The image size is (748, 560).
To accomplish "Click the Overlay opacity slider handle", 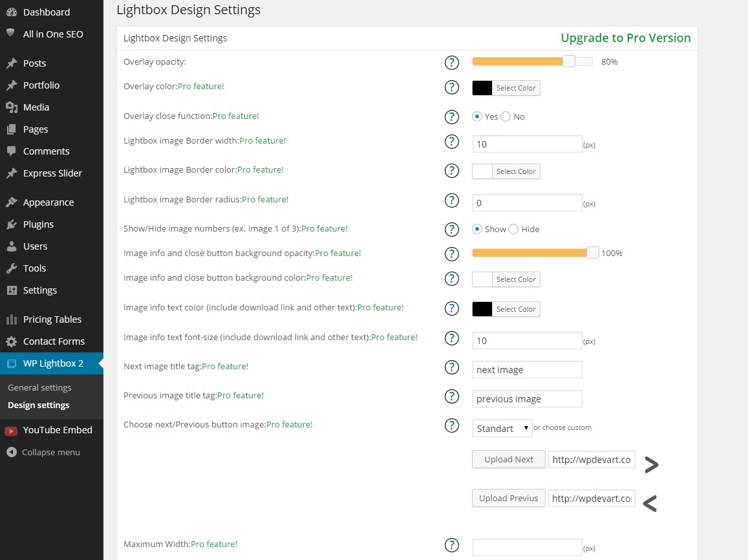I will (x=569, y=61).
